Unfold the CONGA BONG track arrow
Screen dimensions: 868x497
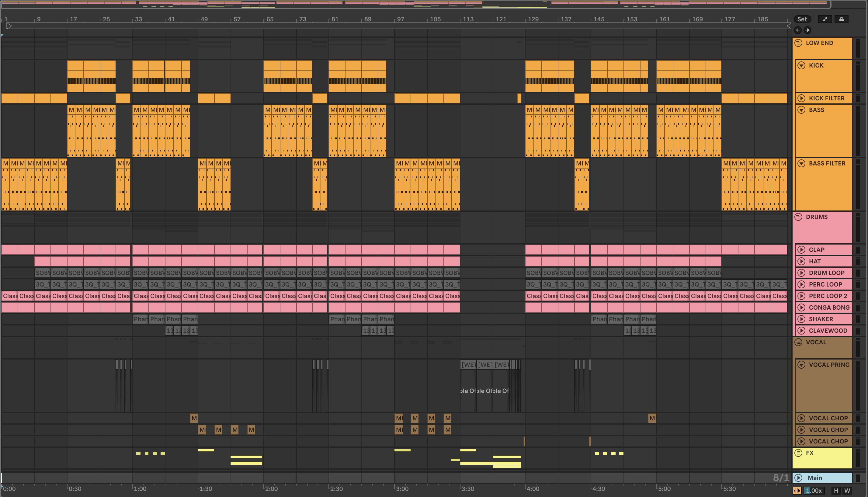tap(801, 308)
